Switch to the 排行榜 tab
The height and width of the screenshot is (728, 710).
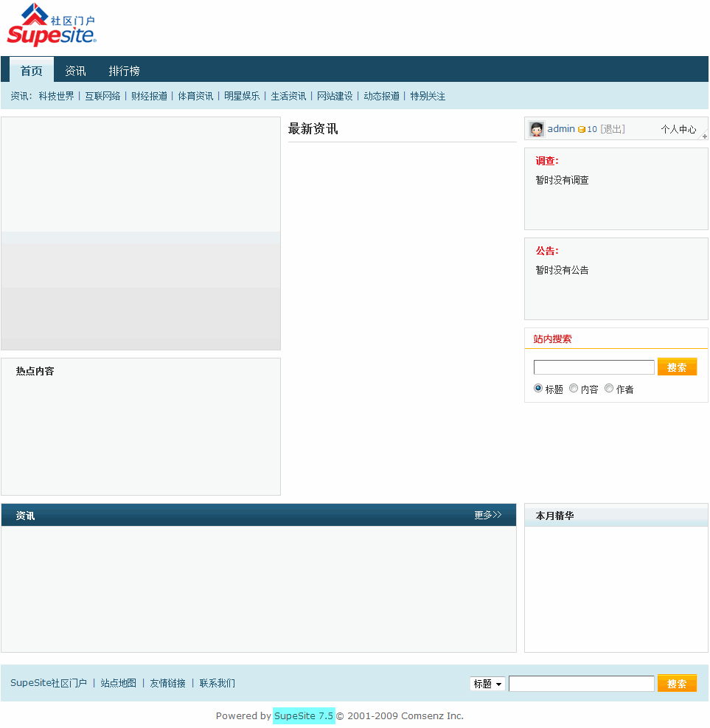tap(124, 70)
